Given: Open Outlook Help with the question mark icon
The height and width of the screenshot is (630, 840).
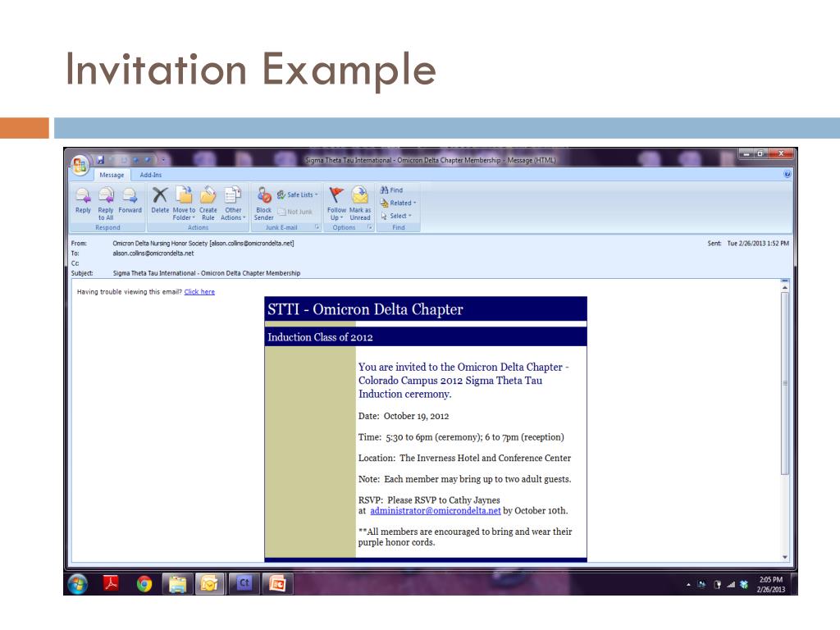Looking at the screenshot, I should point(787,174).
